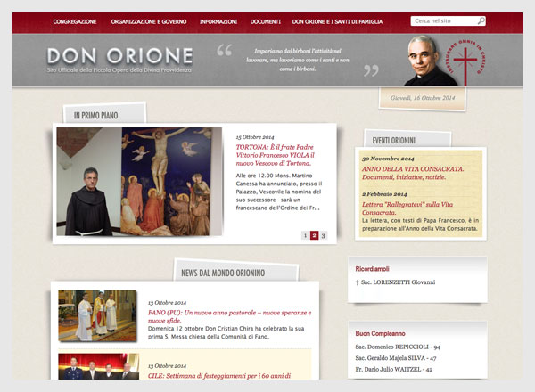Open the Fano nuovo anno pastorale article

point(230,316)
